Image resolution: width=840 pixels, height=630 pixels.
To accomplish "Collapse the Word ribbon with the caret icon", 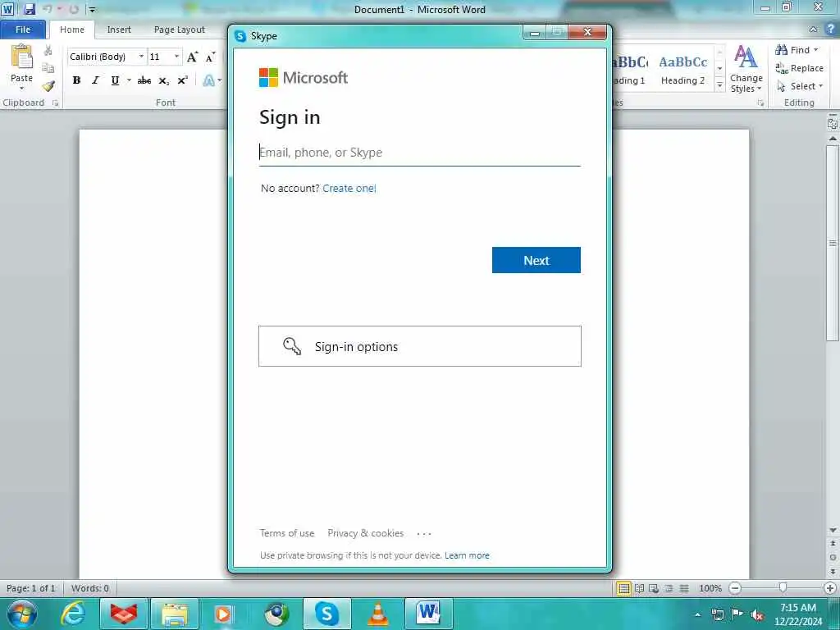I will tap(814, 30).
